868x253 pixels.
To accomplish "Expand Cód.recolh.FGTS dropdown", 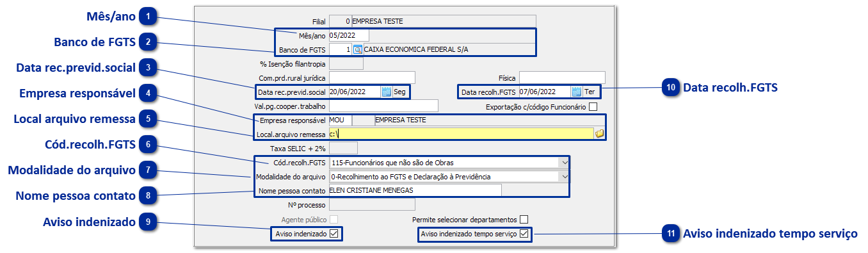I will pyautogui.click(x=564, y=162).
